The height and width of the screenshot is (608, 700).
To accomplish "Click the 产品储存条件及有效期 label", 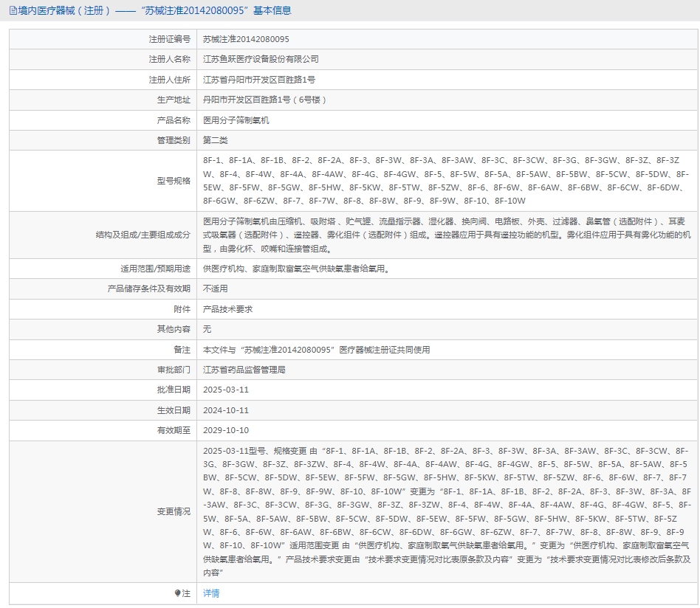I will pyautogui.click(x=149, y=289).
